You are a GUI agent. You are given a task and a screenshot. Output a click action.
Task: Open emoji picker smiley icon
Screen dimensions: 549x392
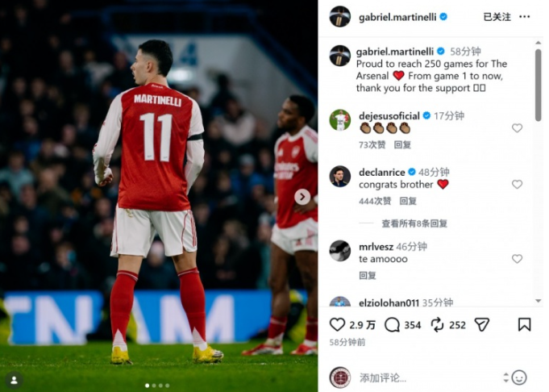pos(519,377)
